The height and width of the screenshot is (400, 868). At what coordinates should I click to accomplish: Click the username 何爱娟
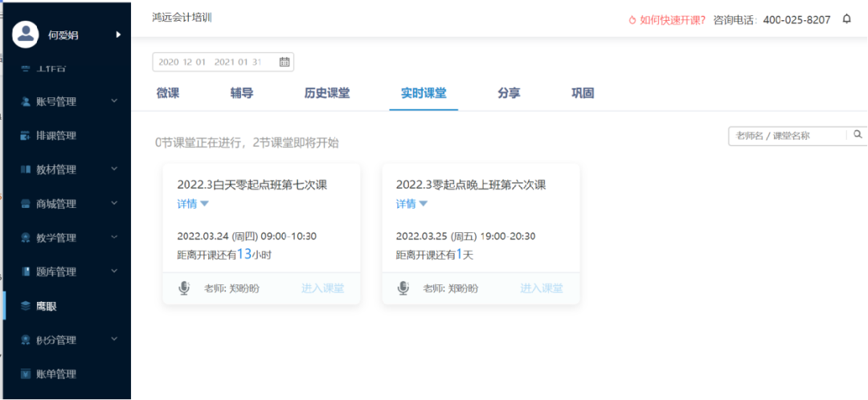tap(63, 35)
